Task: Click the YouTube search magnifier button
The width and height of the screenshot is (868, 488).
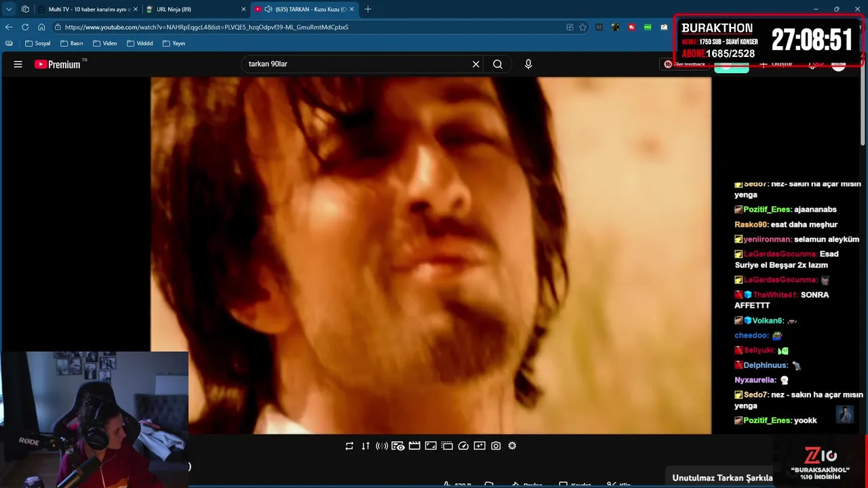Action: click(498, 64)
